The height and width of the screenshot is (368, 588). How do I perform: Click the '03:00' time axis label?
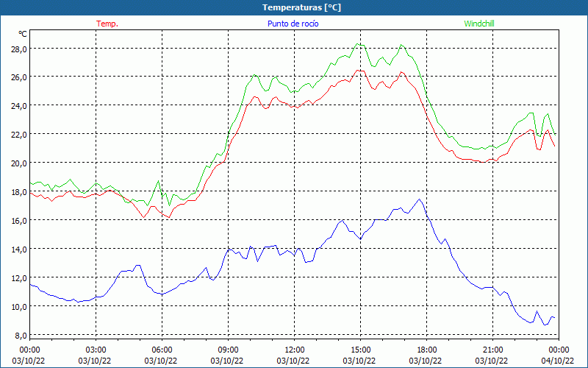click(96, 350)
